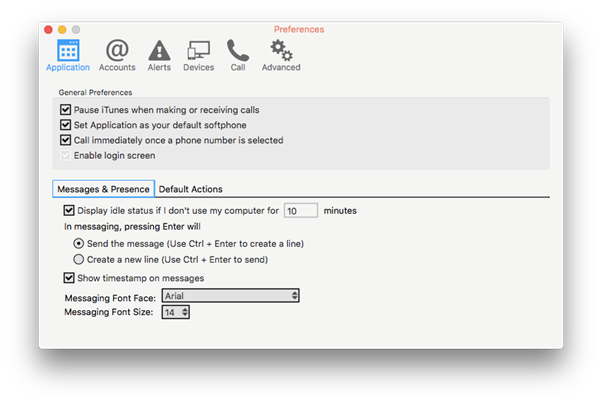Switch to the Default Actions tab
Screen dimensions: 602x404
click(x=190, y=189)
